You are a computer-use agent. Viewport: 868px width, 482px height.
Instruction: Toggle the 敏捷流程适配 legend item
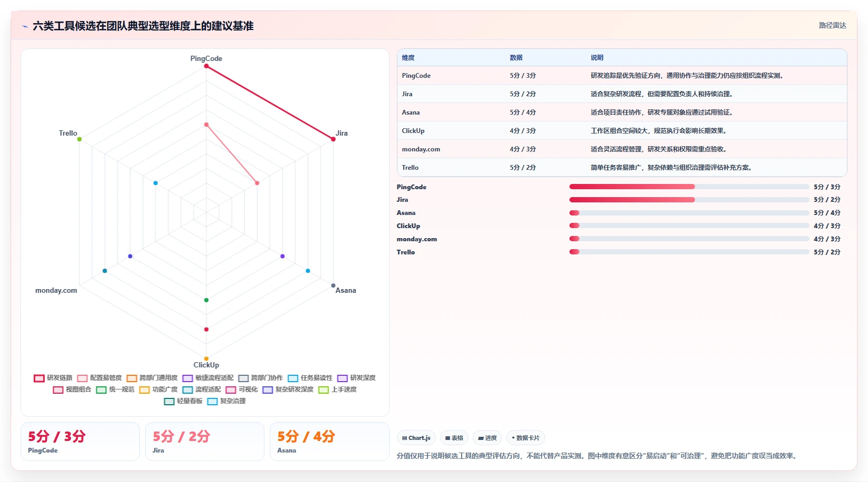208,378
